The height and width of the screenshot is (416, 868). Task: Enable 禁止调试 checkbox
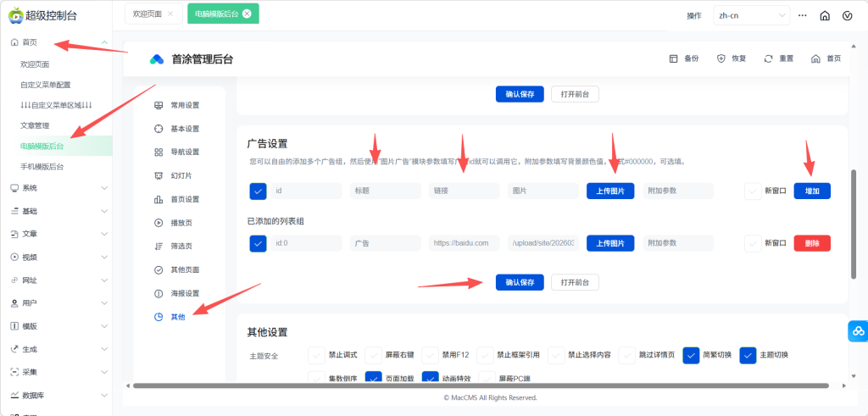(x=317, y=355)
